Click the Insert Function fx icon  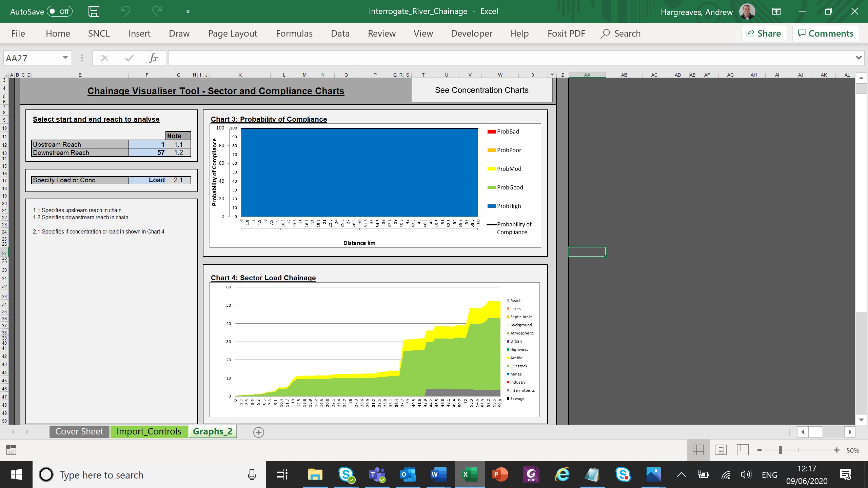pos(153,58)
